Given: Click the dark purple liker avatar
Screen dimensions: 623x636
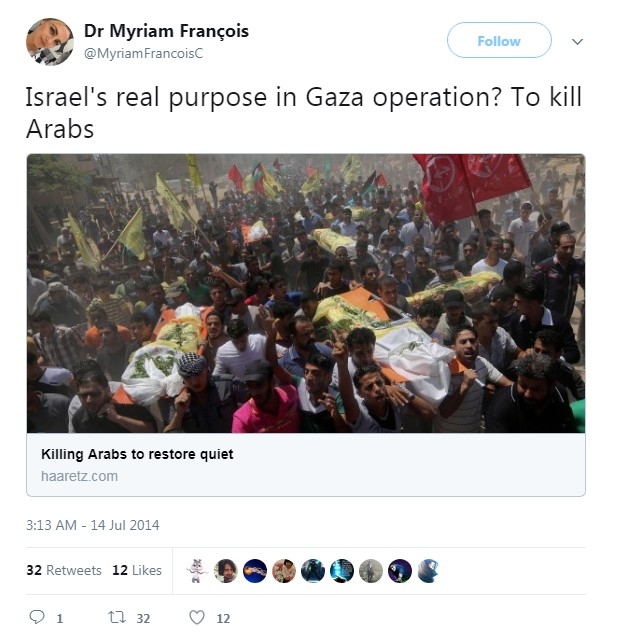Looking at the screenshot, I should click(x=400, y=571).
